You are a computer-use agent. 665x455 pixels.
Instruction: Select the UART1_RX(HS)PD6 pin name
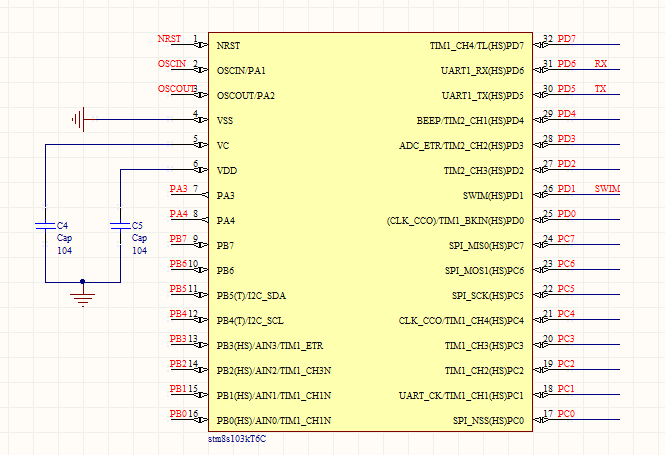click(482, 71)
